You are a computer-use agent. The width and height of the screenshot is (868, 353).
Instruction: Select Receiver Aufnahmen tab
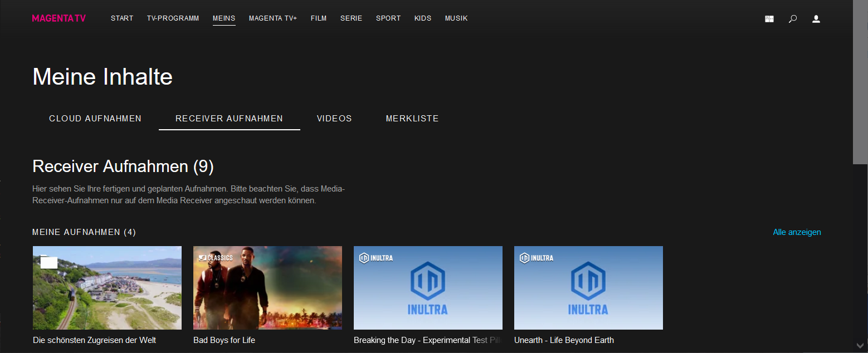(230, 119)
